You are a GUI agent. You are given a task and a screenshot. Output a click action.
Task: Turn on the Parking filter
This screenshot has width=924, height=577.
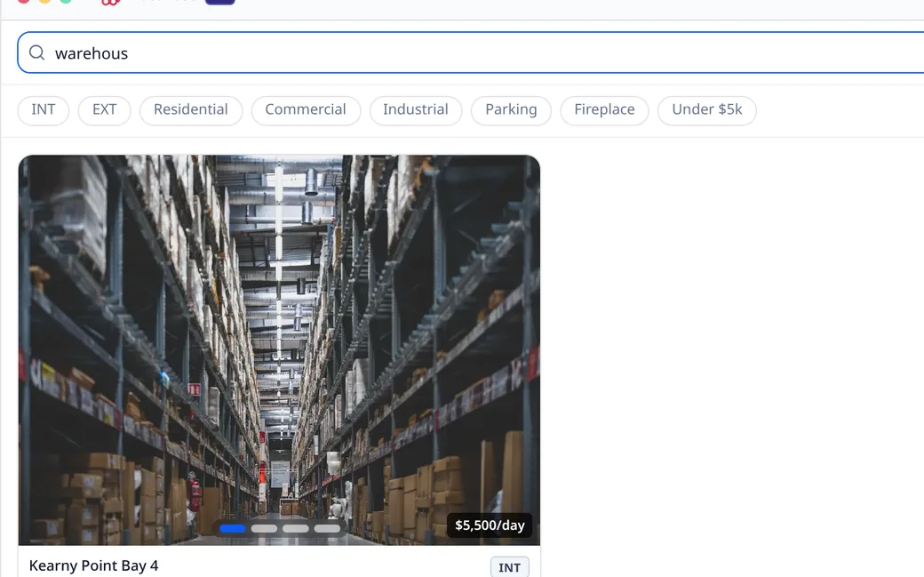click(511, 110)
